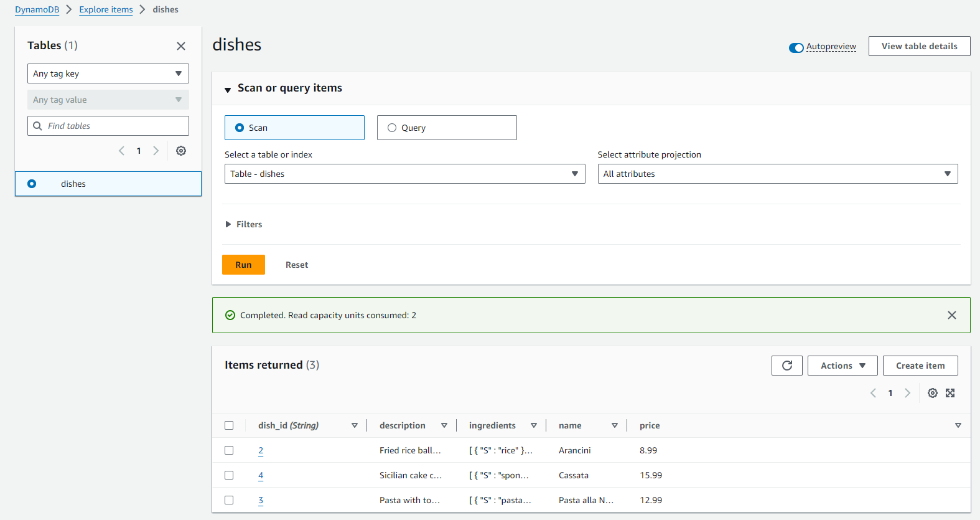Check the box for Arancini row
This screenshot has width=980, height=520.
pos(229,450)
